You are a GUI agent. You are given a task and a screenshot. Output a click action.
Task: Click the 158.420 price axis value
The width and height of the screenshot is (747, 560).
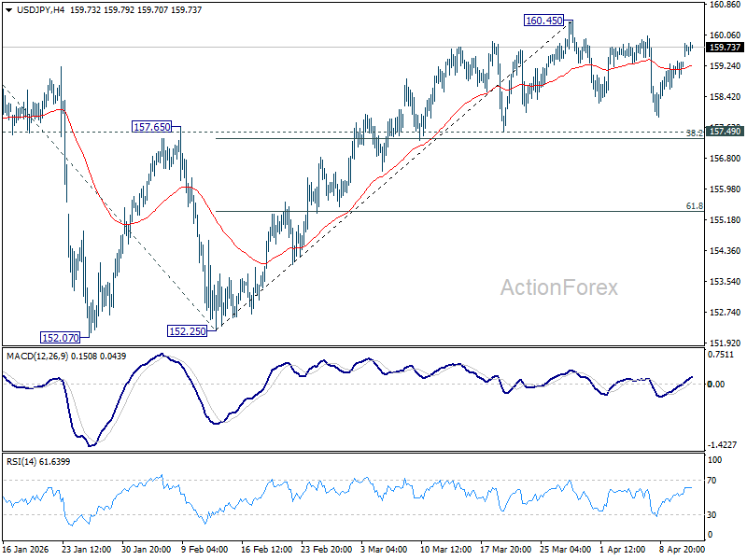click(726, 97)
